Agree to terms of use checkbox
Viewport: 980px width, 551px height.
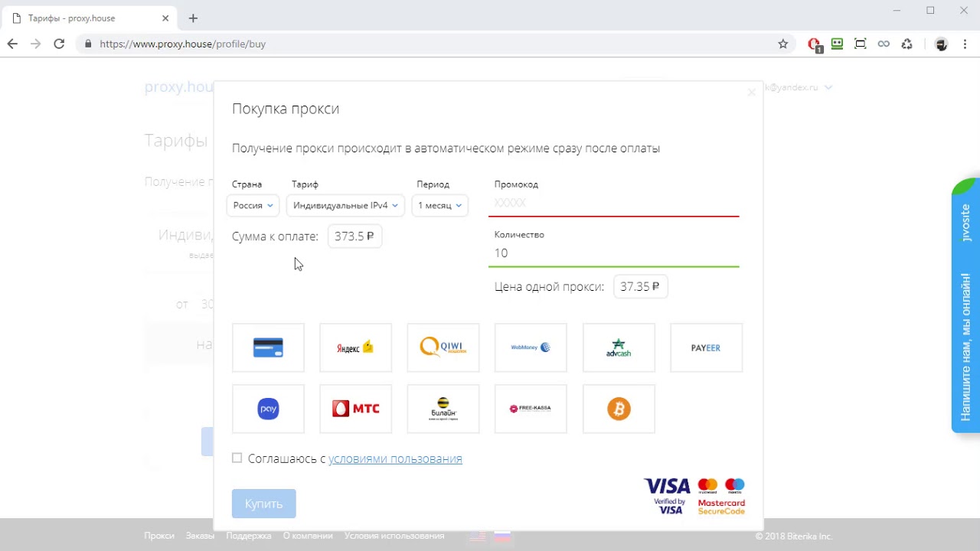pyautogui.click(x=237, y=458)
